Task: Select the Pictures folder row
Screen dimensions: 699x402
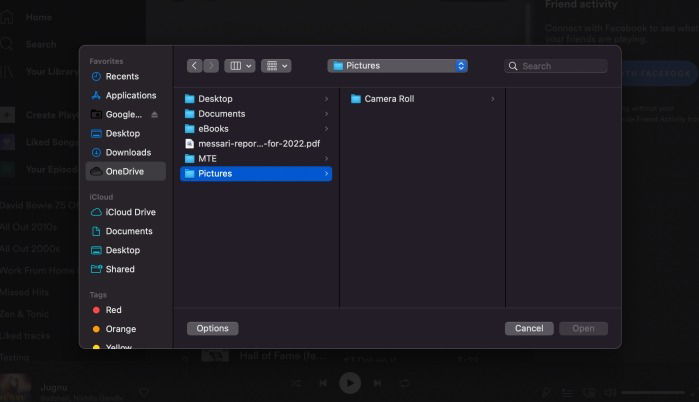Action: 256,173
